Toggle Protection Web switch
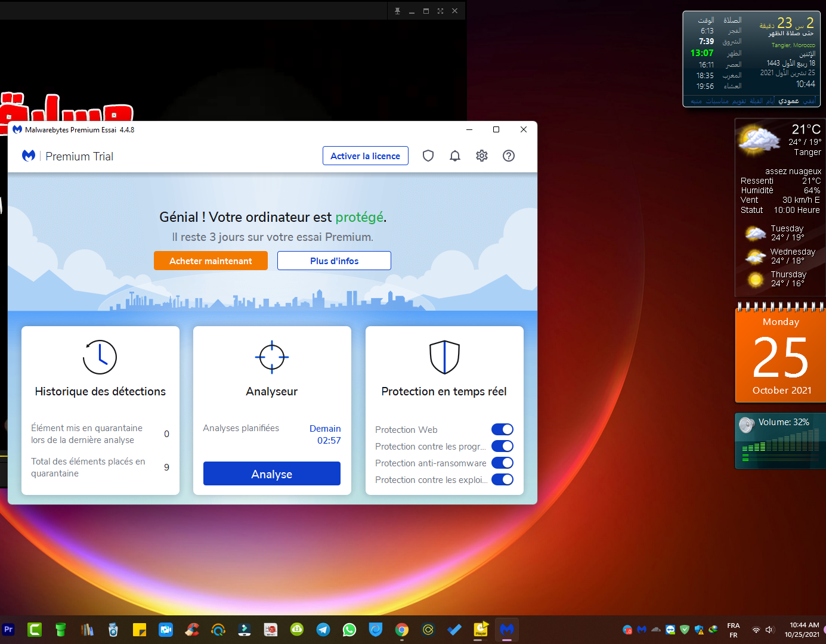This screenshot has height=644, width=826. tap(502, 429)
